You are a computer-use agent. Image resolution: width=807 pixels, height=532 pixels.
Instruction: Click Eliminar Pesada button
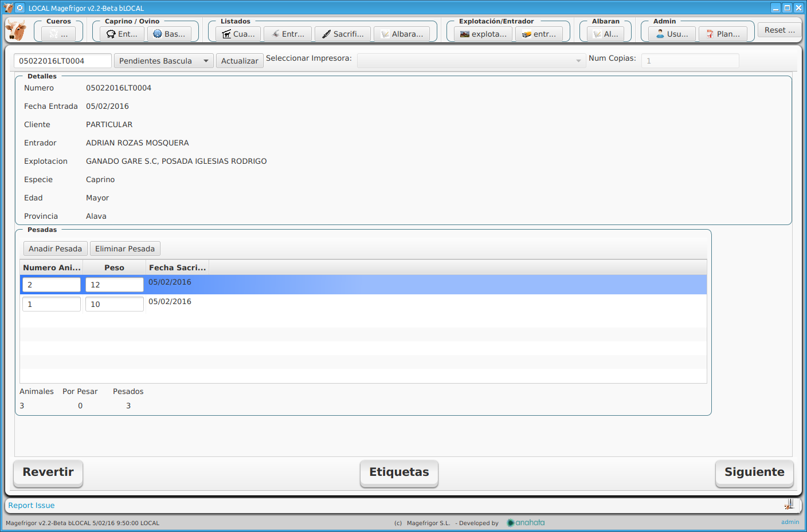tap(125, 249)
